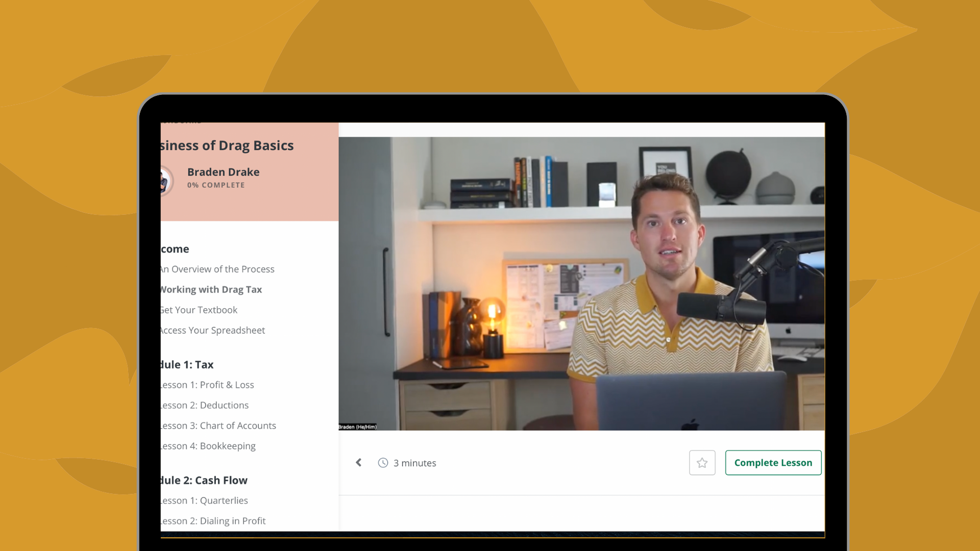Click the Business of Drag Basics course title

coord(228,145)
